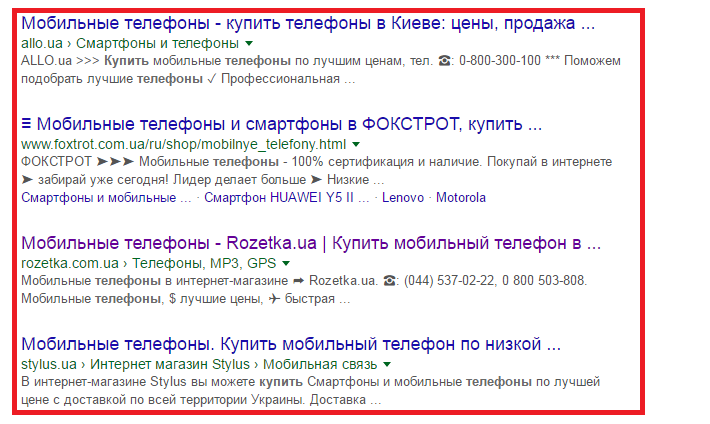Open the ФОКСТРОТ mobile phones result title
The width and height of the screenshot is (710, 424).
[282, 124]
